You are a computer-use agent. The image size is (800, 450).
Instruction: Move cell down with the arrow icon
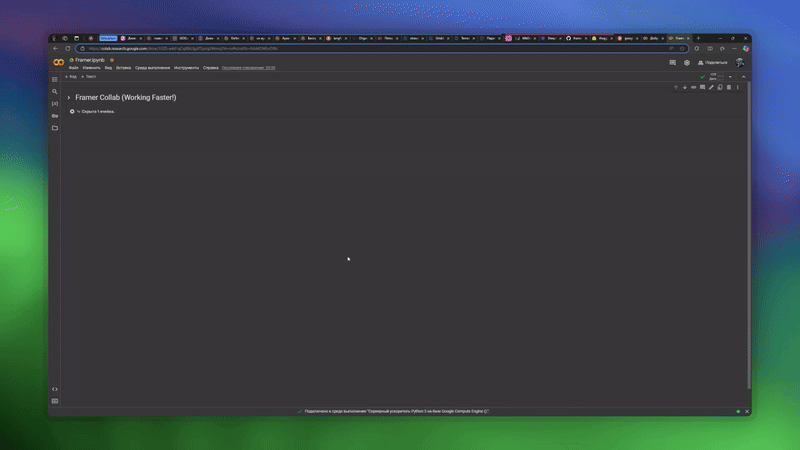(x=685, y=87)
